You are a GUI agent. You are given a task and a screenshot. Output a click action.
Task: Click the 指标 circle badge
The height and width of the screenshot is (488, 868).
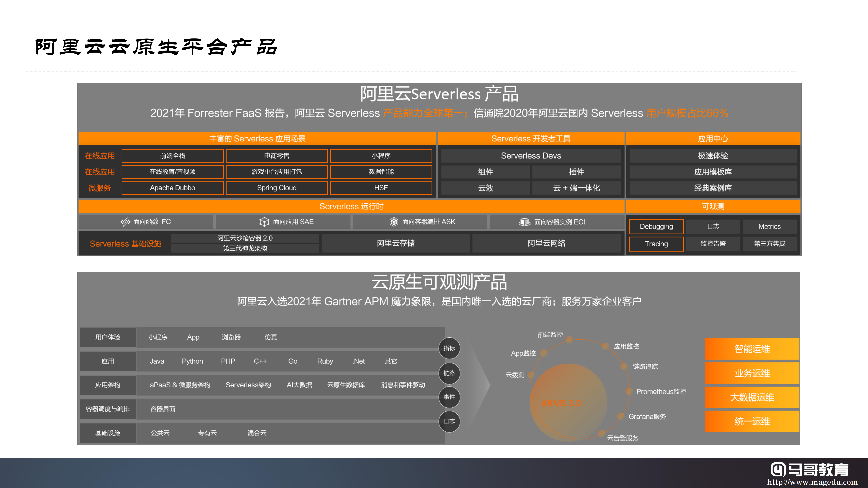point(449,348)
